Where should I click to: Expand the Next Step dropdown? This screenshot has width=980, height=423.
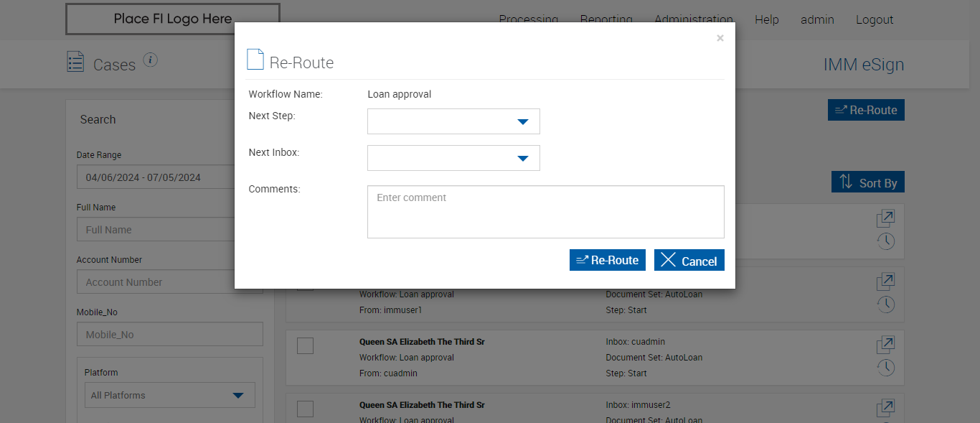pos(453,121)
